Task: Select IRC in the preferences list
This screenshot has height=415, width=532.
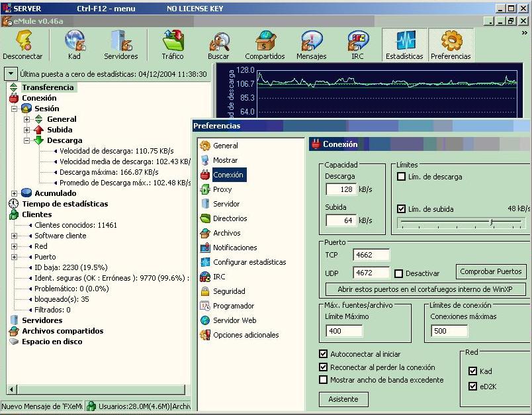Action: [219, 277]
